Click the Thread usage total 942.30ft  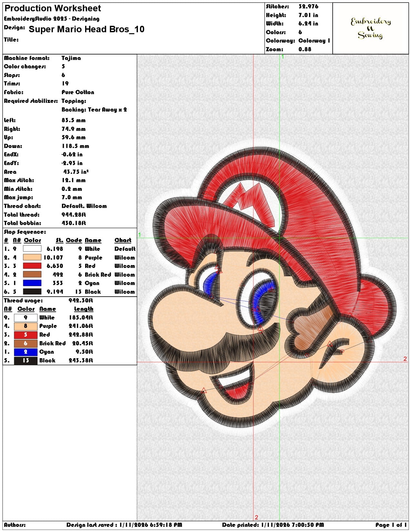click(x=81, y=300)
